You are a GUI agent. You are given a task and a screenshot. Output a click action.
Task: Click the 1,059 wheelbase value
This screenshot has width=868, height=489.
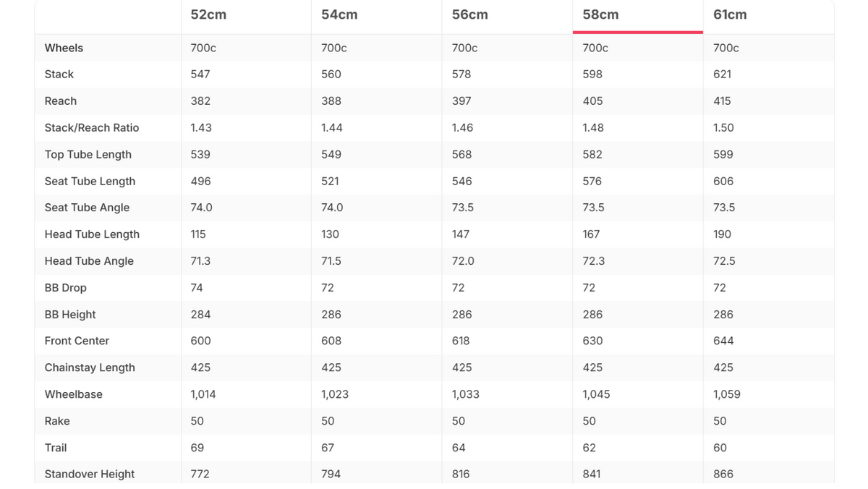(727, 394)
